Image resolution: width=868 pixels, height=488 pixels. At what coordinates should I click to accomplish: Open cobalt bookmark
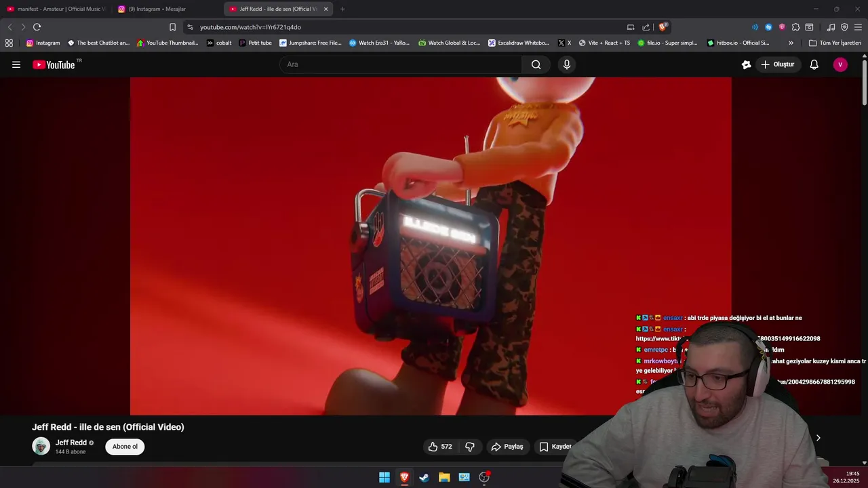pyautogui.click(x=219, y=43)
